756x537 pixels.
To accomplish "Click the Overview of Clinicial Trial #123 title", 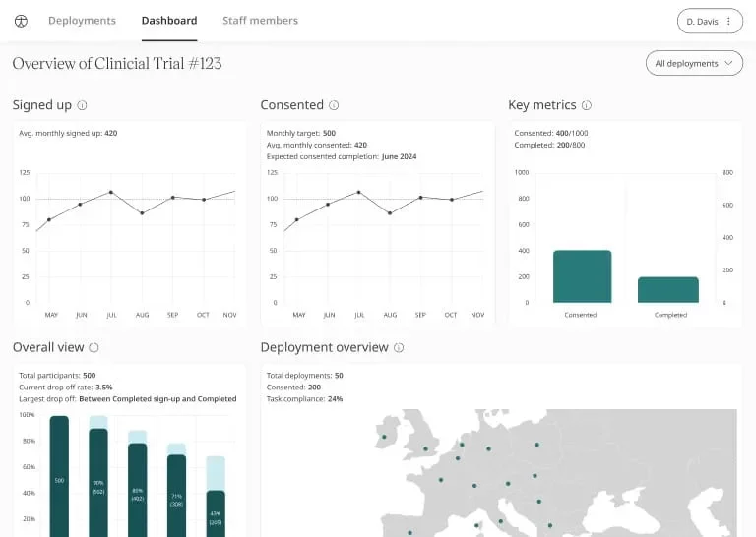I will click(x=117, y=64).
